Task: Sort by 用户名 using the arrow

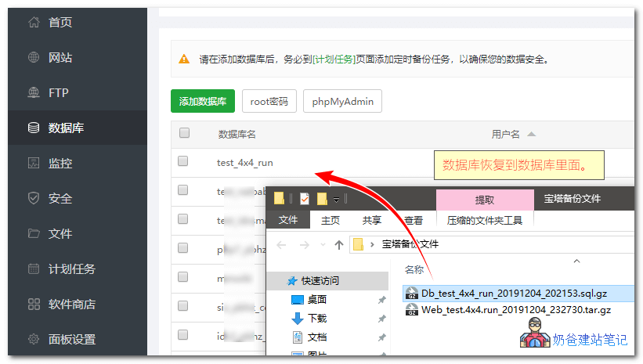Action: coord(532,134)
